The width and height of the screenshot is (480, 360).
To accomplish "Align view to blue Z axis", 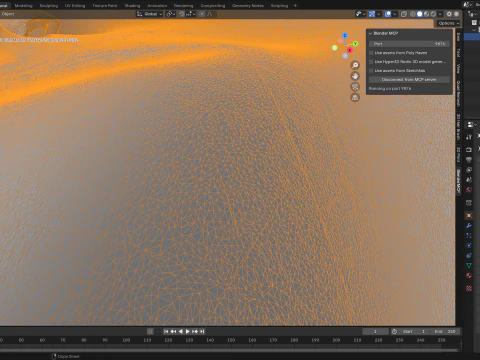I will tap(345, 36).
